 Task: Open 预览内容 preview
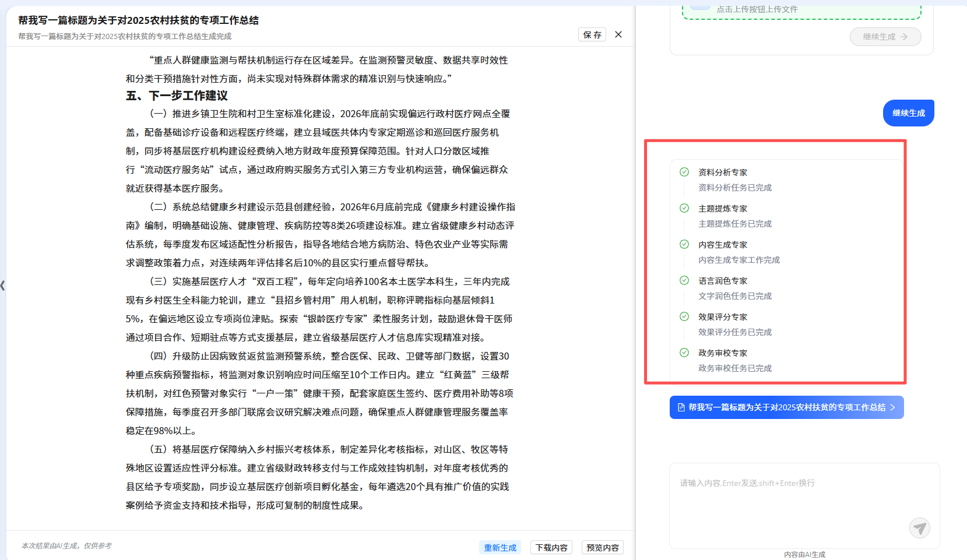pyautogui.click(x=602, y=547)
